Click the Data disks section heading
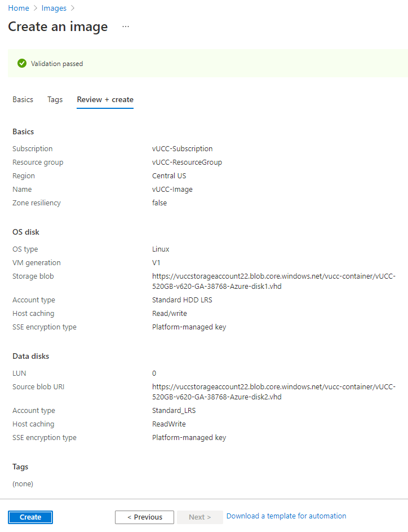This screenshot has height=532, width=408. pos(31,356)
